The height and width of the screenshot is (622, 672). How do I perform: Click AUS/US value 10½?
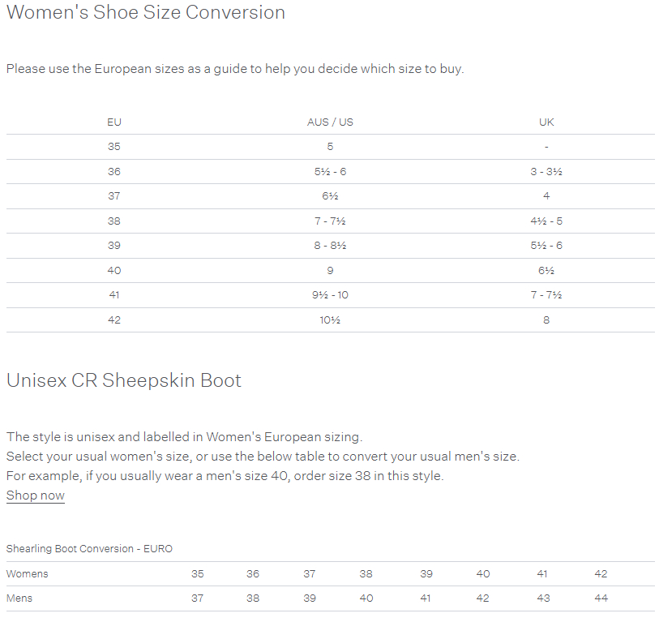(x=330, y=320)
